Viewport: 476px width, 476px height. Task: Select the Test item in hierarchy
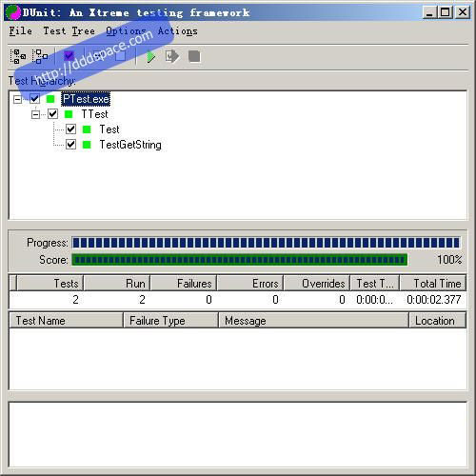pyautogui.click(x=109, y=129)
